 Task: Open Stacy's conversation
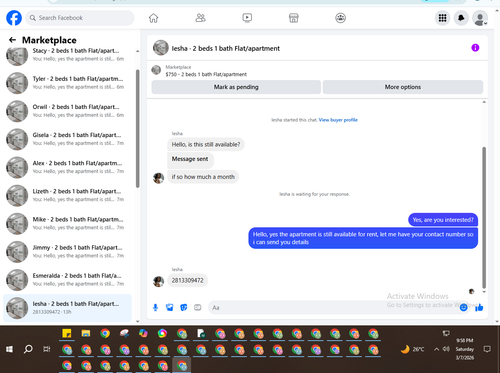(67, 55)
